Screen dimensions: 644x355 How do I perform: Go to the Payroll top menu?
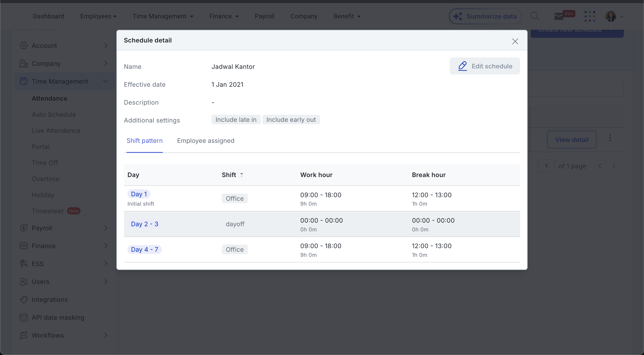pyautogui.click(x=264, y=16)
